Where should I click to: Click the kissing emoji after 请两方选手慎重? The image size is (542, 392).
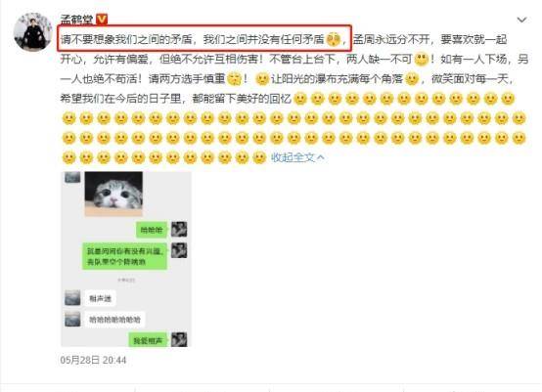click(x=234, y=79)
